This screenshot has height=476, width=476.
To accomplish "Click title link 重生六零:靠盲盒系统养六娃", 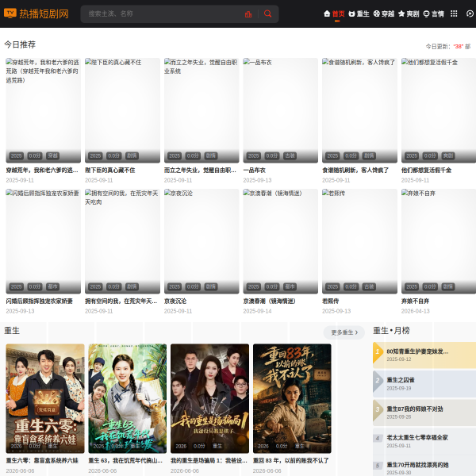I will (x=42, y=460).
